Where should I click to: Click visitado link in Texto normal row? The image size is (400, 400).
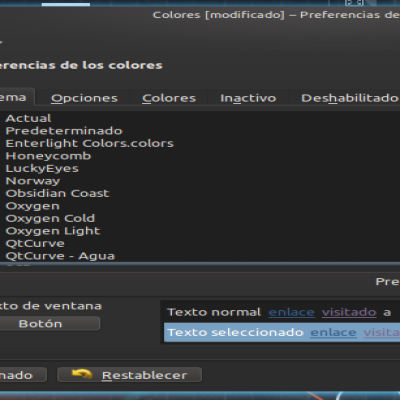point(349,312)
